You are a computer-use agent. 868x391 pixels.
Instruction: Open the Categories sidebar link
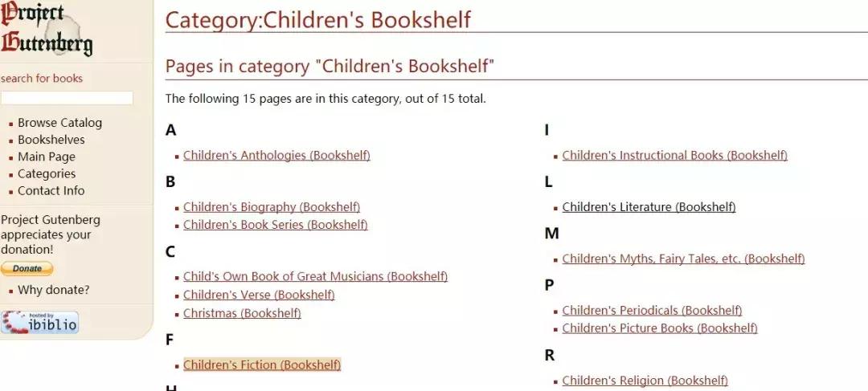(x=47, y=173)
